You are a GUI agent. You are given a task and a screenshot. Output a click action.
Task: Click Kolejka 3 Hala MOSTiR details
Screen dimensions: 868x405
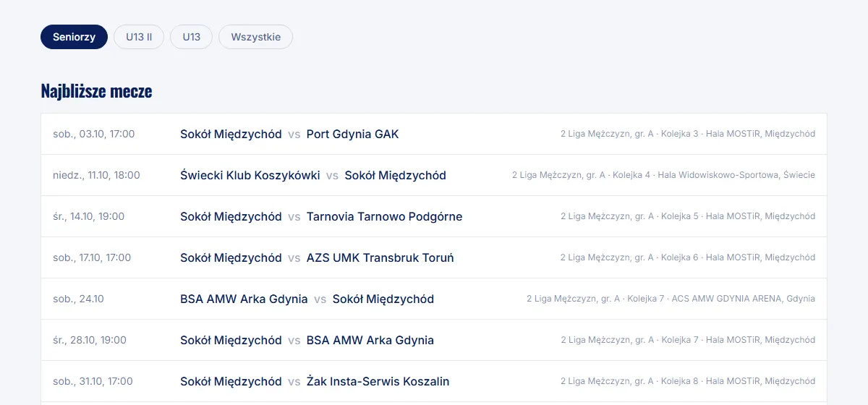pos(688,134)
